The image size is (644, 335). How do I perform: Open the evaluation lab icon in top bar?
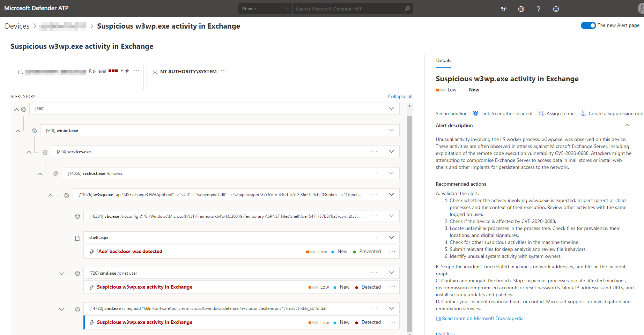click(503, 9)
